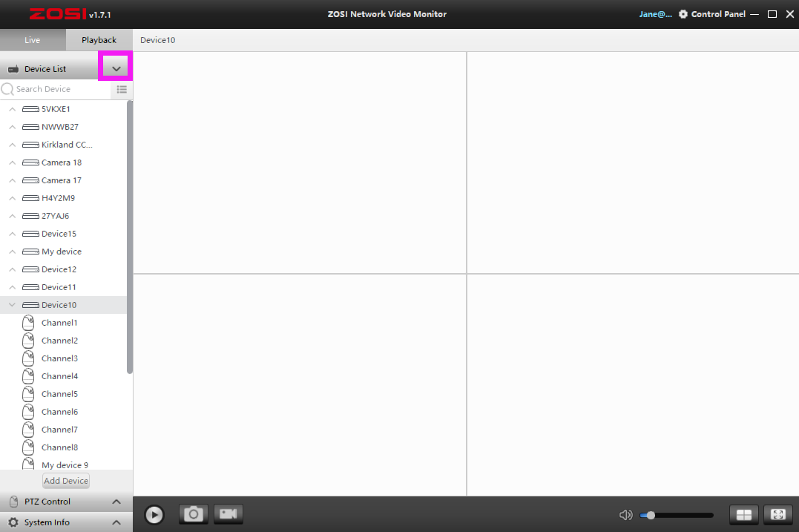The image size is (799, 532).
Task: Open Control Panel with the gear icon
Action: [683, 14]
